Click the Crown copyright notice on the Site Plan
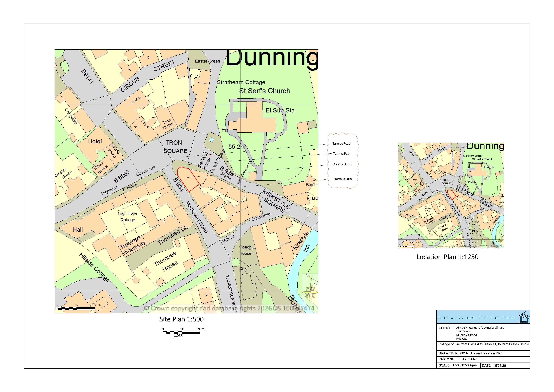Screen dimensions: 554x392 click(229, 308)
